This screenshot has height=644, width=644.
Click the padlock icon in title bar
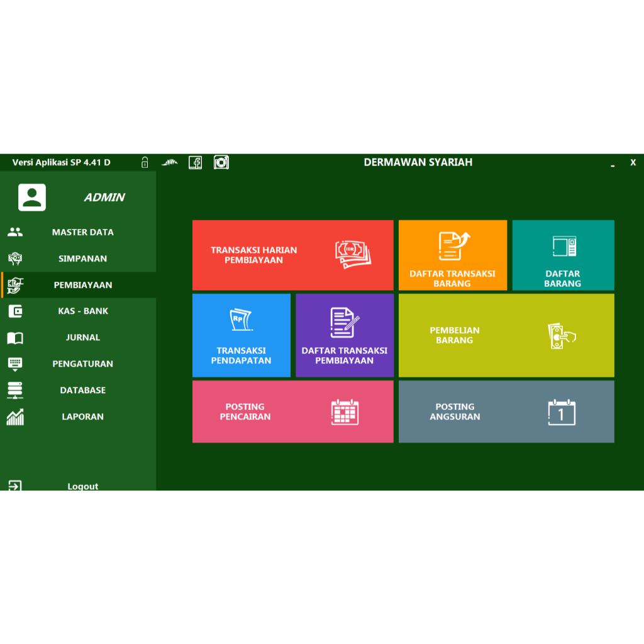145,162
